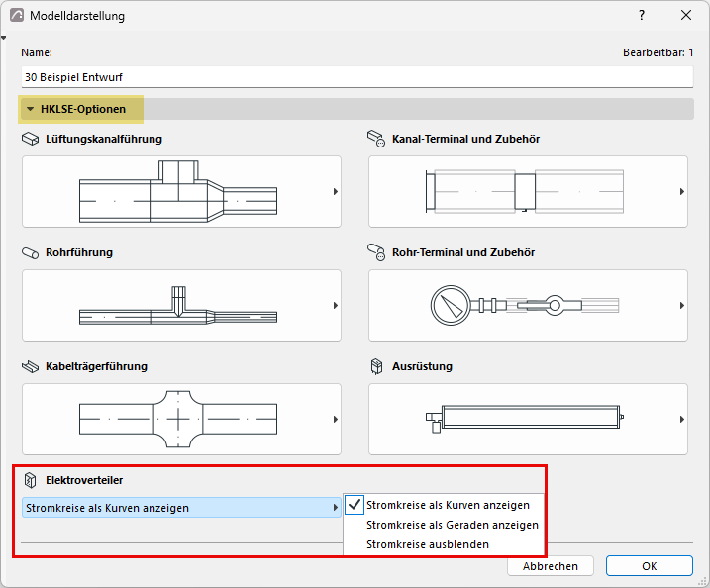The width and height of the screenshot is (710, 588).
Task: Click the 'Kabelträgerführung' heading text
Action: pos(96,366)
